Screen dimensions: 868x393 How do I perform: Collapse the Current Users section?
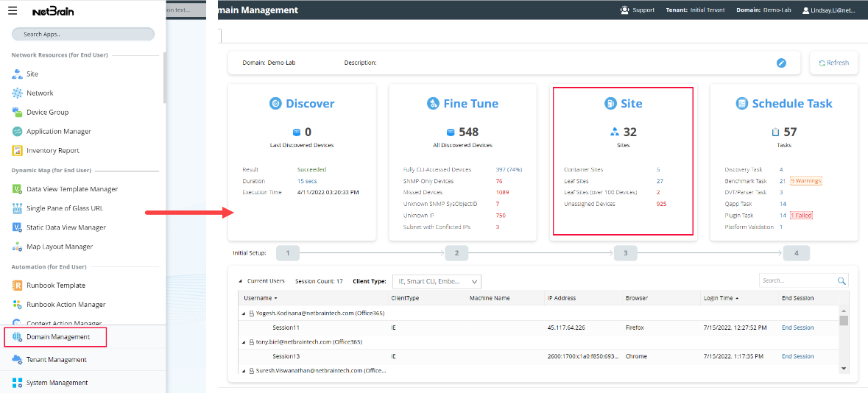(240, 281)
